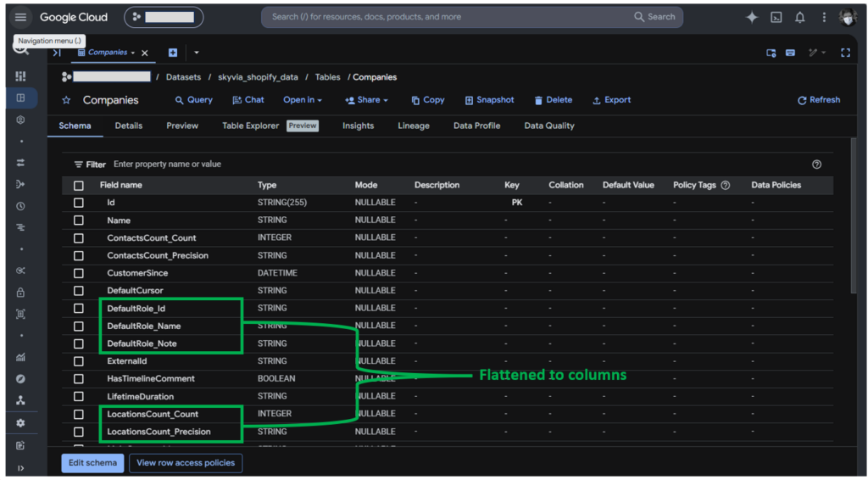
Task: Copy the Companies table
Action: (x=428, y=100)
